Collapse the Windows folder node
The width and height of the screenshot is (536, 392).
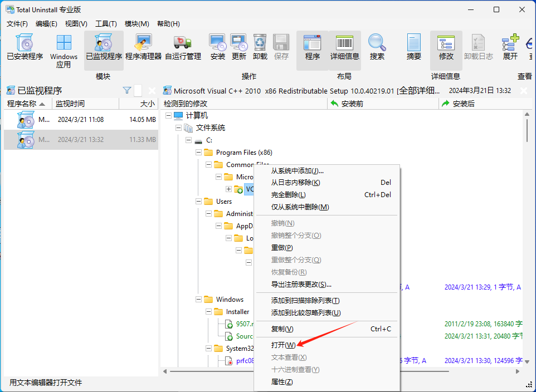click(x=198, y=300)
